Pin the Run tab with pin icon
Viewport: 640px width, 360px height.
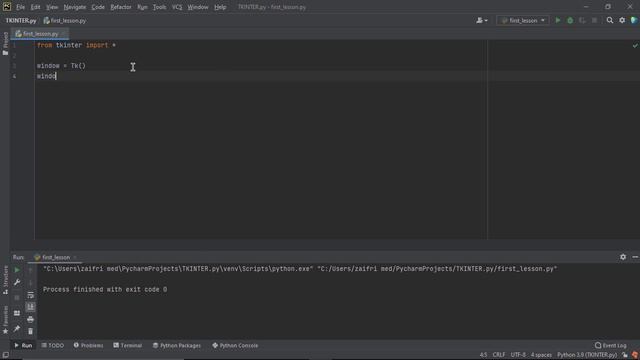click(17, 329)
